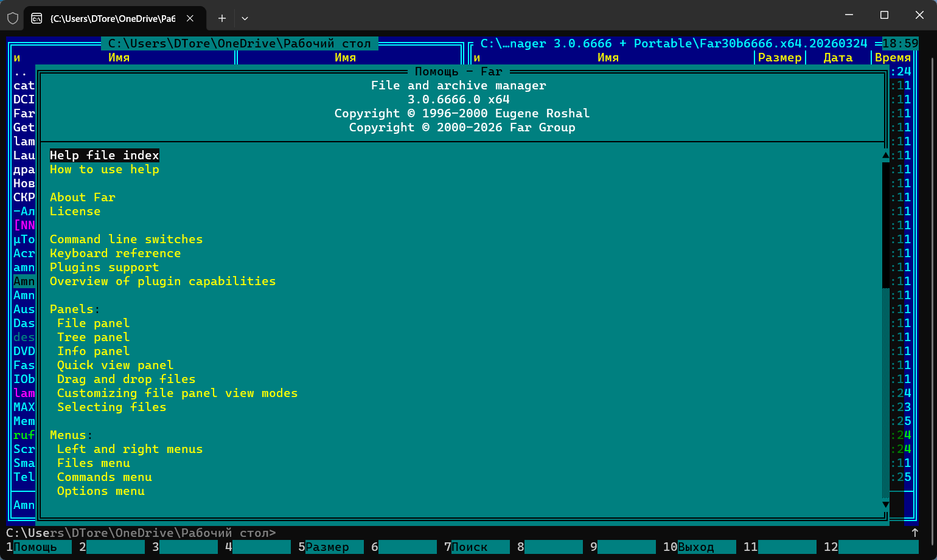Click the help scrollbar down arrow
Viewport: 937px width, 560px height.
click(x=886, y=505)
